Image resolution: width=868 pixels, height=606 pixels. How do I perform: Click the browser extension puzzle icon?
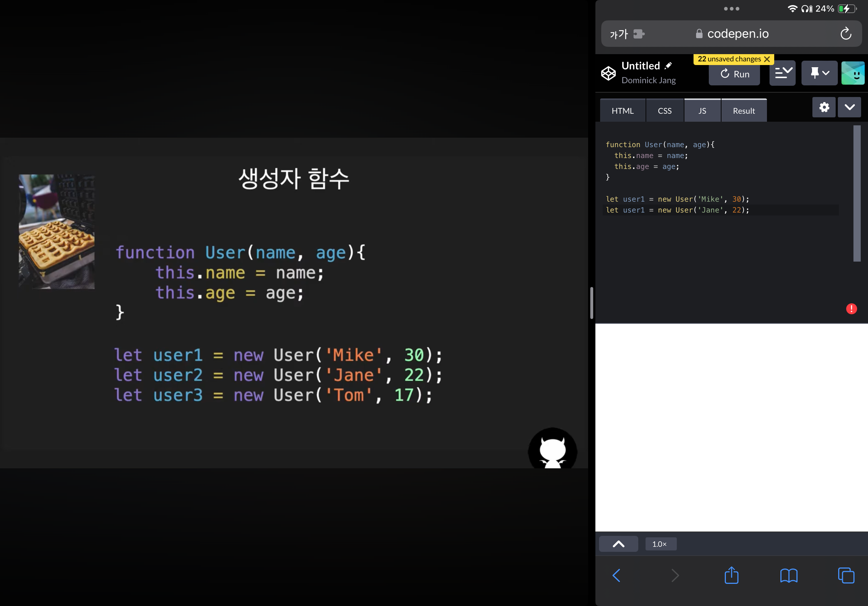click(639, 34)
